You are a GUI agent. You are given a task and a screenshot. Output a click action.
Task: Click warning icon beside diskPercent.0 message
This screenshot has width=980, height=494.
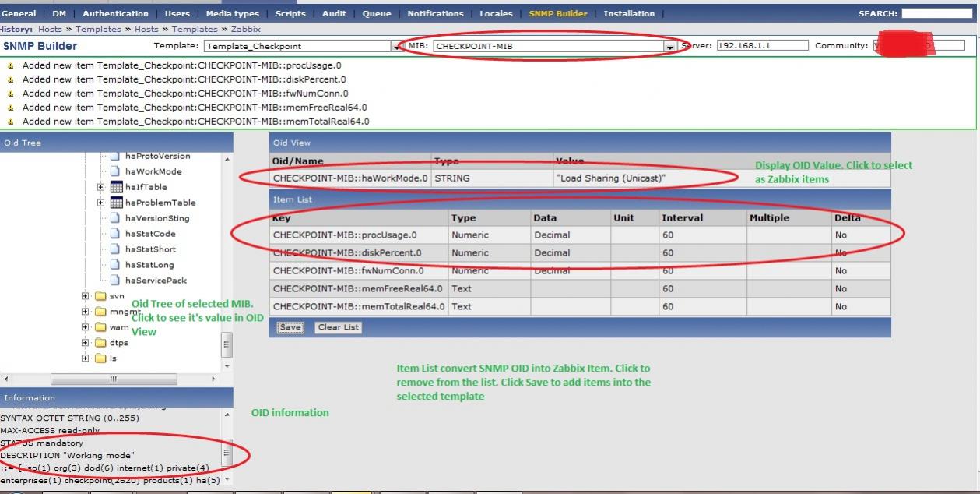click(x=11, y=79)
